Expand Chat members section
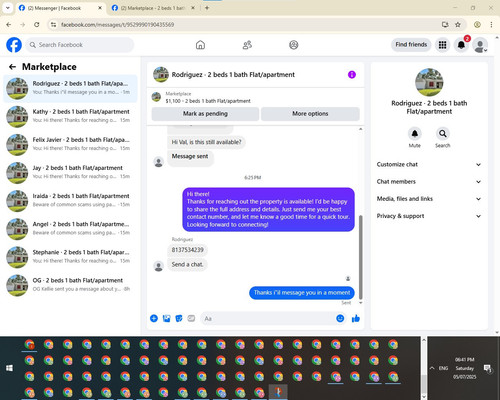 coord(429,182)
